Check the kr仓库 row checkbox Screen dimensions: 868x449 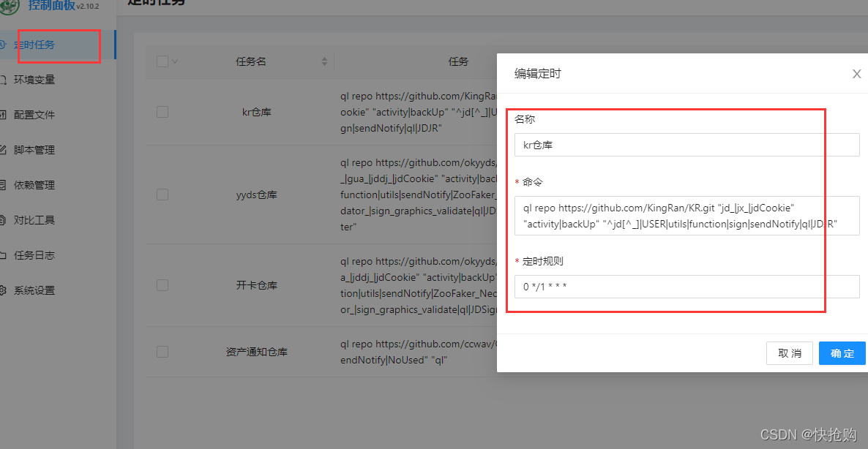click(x=162, y=112)
